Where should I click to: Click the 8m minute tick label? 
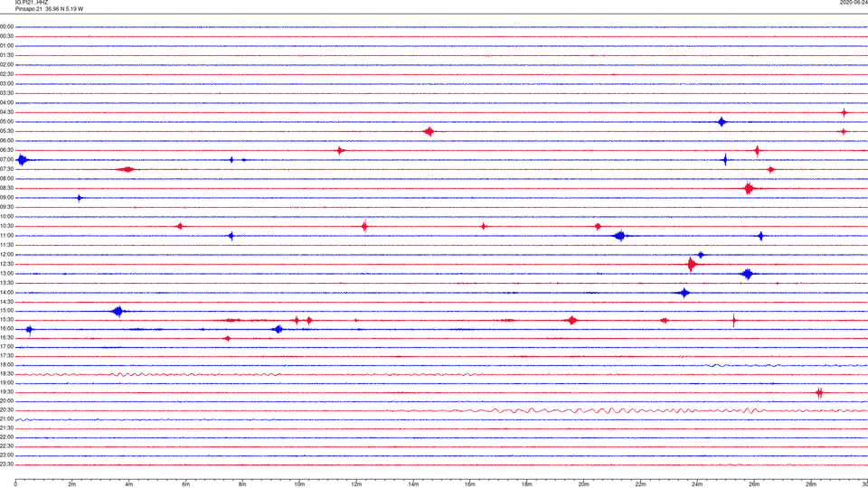click(242, 484)
